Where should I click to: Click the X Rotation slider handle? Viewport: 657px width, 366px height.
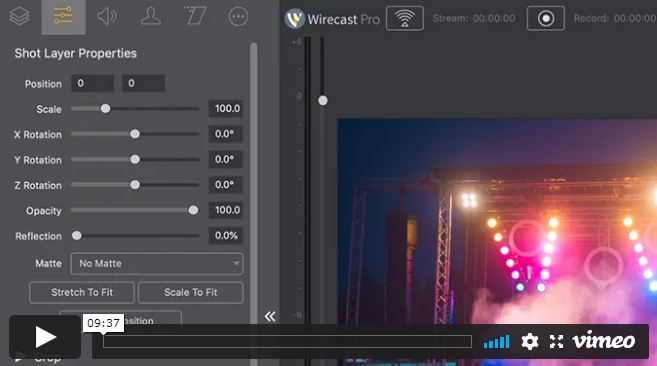pos(135,134)
